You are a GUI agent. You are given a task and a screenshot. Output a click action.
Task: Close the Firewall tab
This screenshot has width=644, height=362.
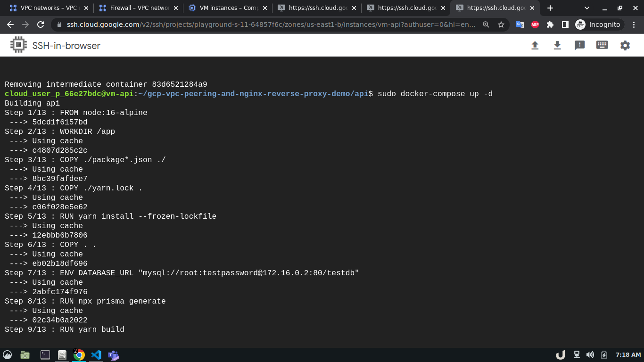coord(175,8)
